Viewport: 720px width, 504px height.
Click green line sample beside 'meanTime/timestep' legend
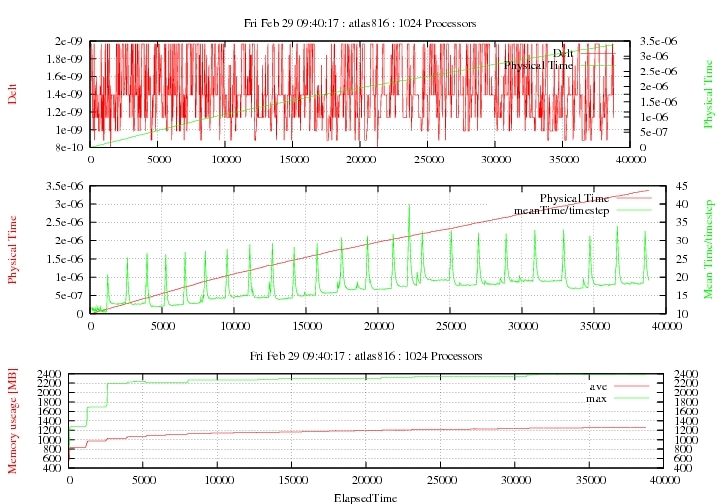tap(634, 210)
